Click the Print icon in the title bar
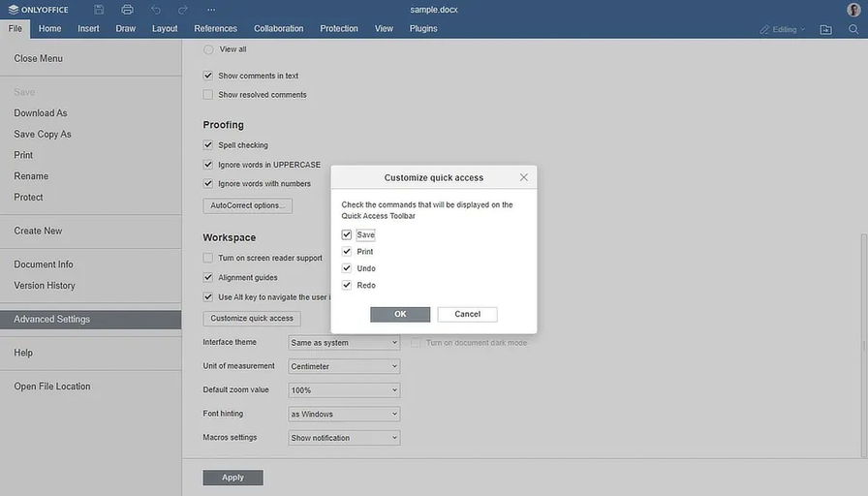 [127, 10]
